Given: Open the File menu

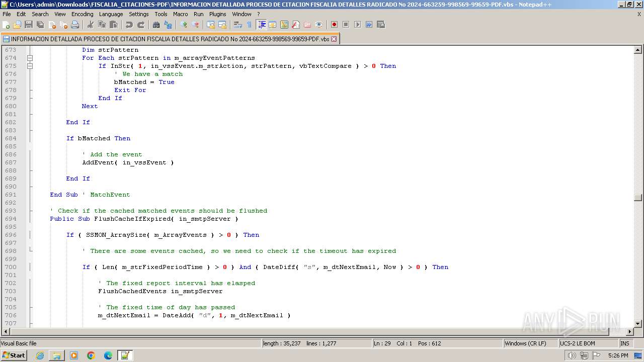Looking at the screenshot, I should [x=7, y=14].
